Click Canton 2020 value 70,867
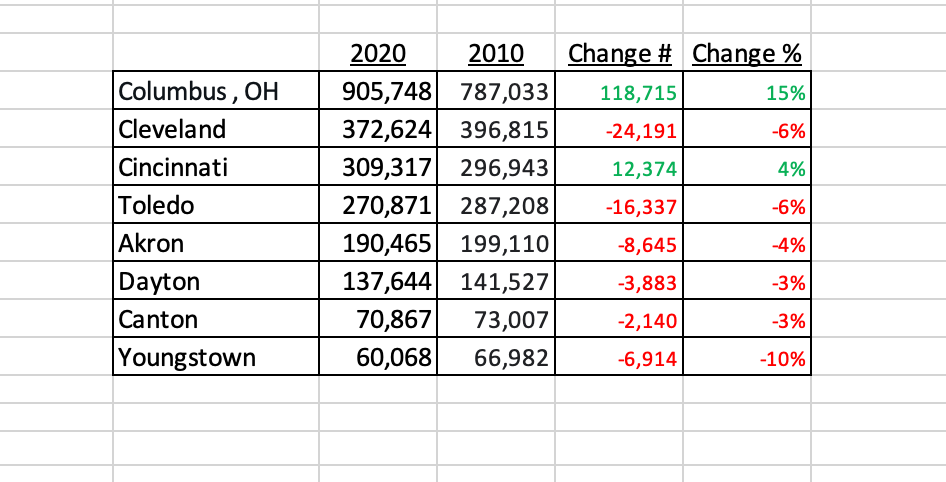This screenshot has width=946, height=482. (378, 319)
